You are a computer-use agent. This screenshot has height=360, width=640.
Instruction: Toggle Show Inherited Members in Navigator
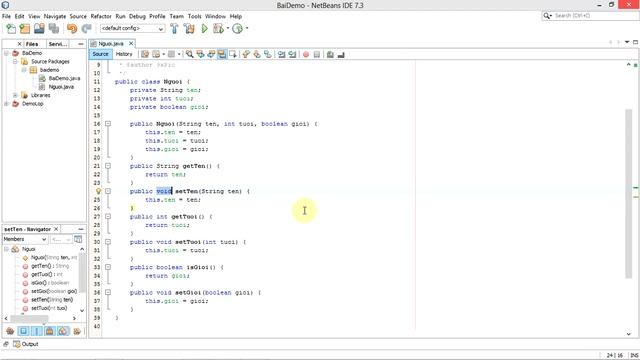[x=10, y=331]
